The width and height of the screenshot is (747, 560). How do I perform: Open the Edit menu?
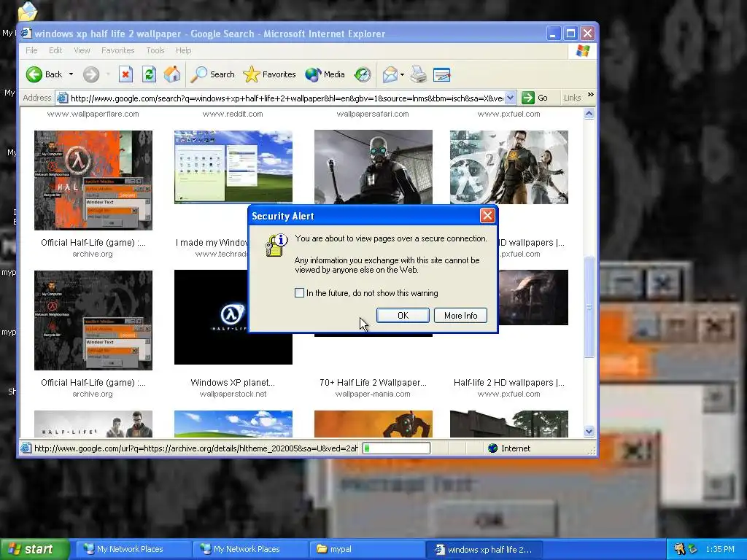(55, 50)
